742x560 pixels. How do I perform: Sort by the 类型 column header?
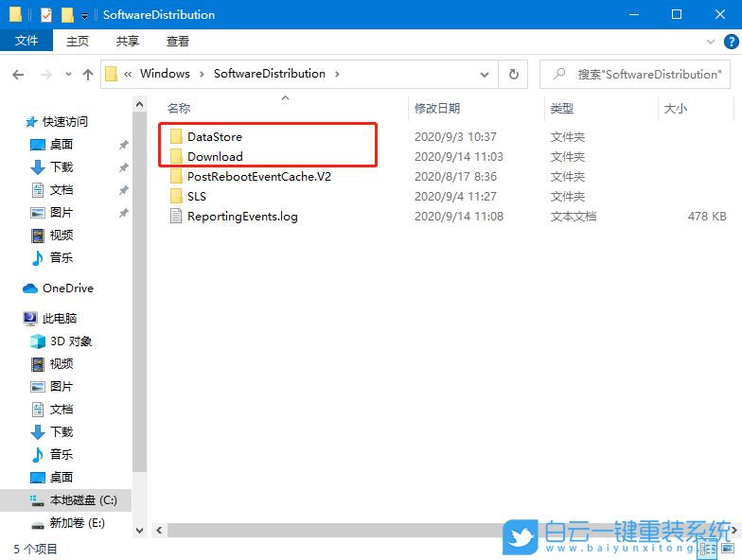[562, 108]
